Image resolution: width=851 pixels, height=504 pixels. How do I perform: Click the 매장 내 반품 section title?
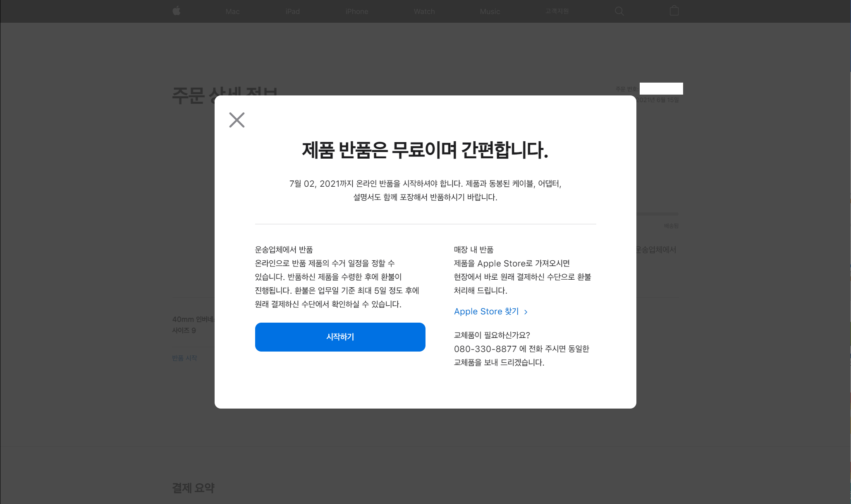(473, 250)
